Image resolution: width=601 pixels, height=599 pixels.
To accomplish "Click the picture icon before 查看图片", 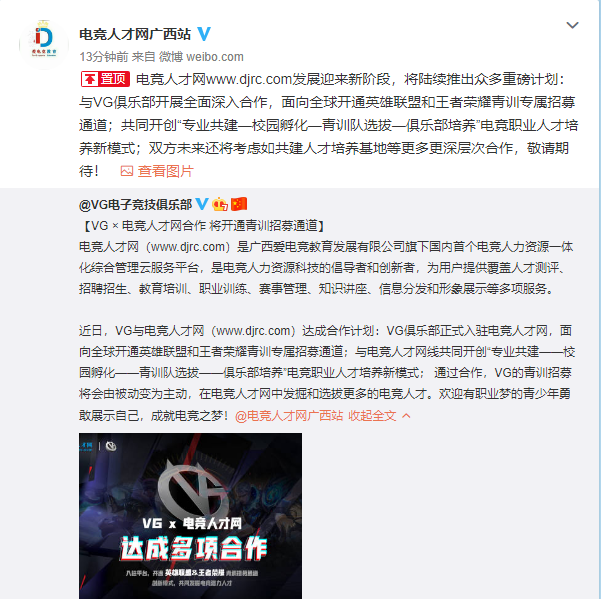I will coord(127,171).
